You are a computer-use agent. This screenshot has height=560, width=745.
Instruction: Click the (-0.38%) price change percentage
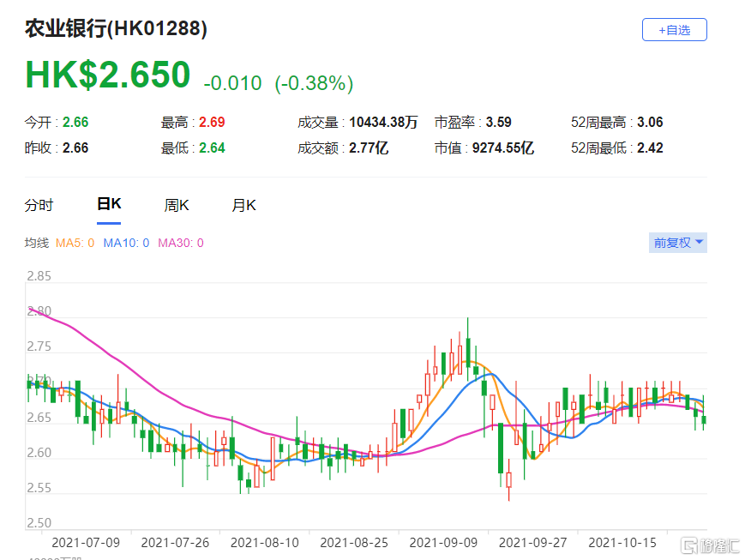[314, 83]
